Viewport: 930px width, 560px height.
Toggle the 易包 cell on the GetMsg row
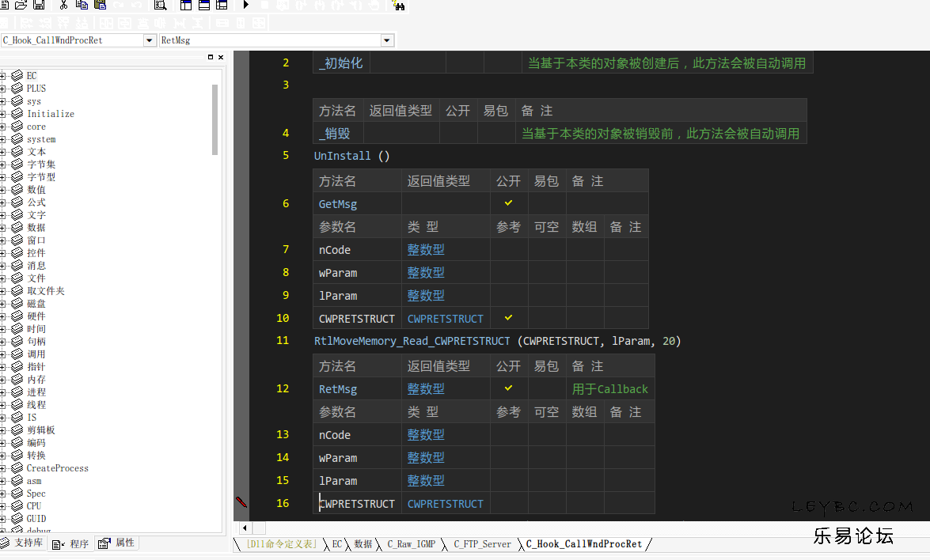coord(546,203)
